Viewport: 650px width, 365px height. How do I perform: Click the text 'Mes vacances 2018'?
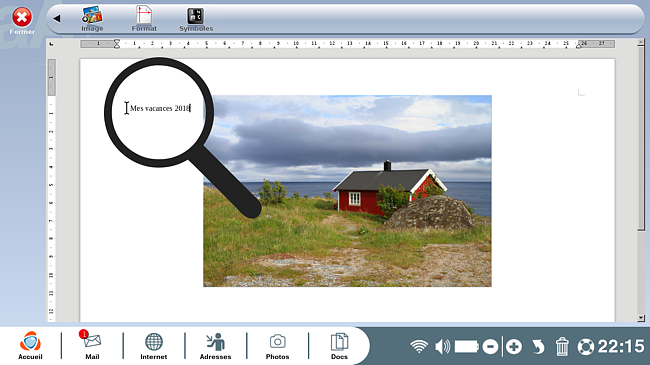click(x=160, y=108)
